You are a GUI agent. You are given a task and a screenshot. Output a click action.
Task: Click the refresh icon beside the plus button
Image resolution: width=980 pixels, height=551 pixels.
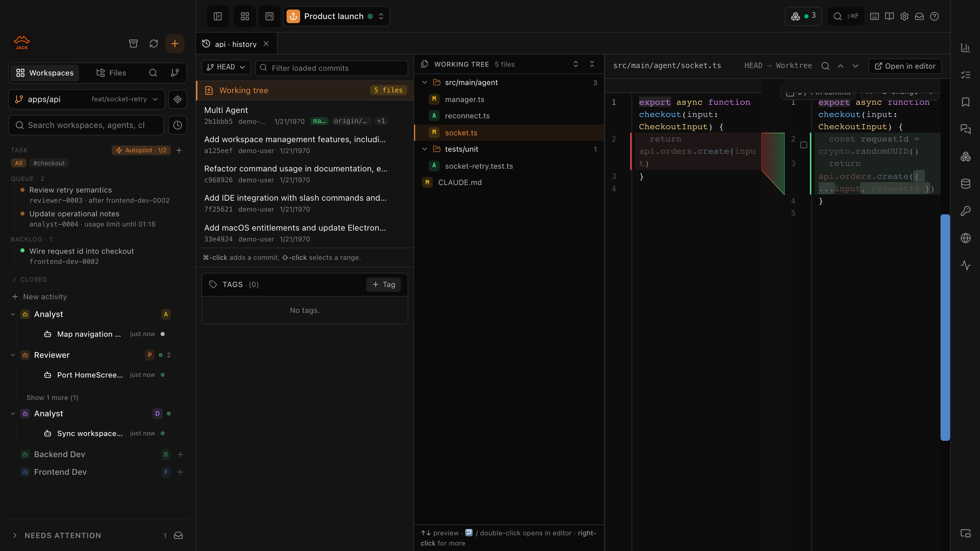coord(154,43)
